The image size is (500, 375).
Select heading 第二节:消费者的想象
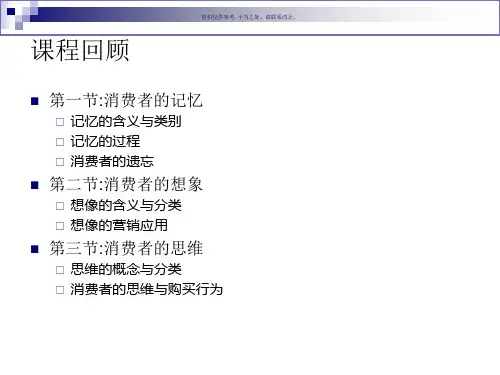point(126,184)
